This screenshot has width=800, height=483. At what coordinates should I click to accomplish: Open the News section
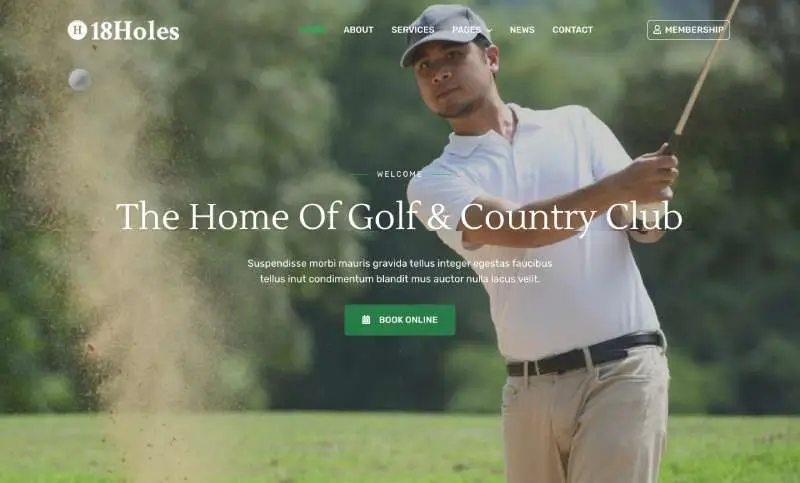pos(522,30)
